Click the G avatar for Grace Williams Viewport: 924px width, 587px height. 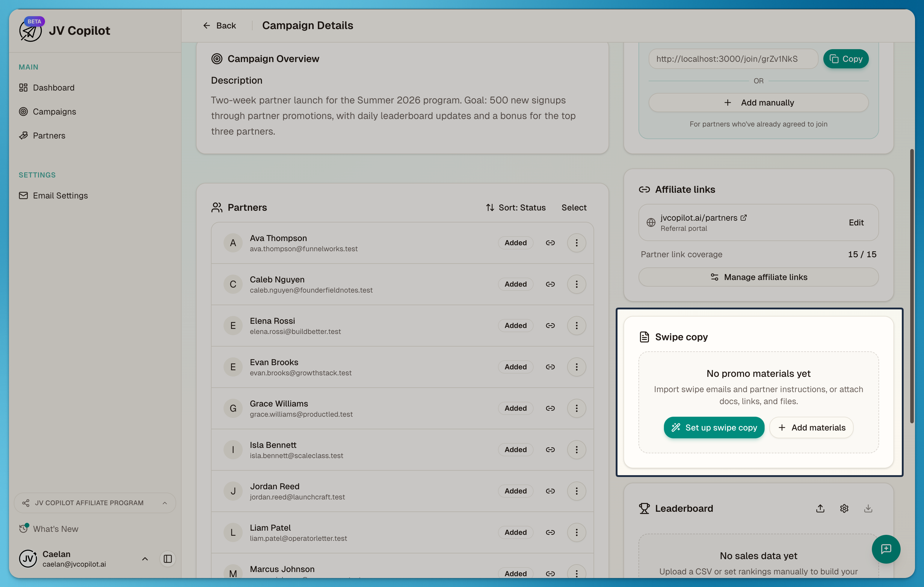click(233, 408)
